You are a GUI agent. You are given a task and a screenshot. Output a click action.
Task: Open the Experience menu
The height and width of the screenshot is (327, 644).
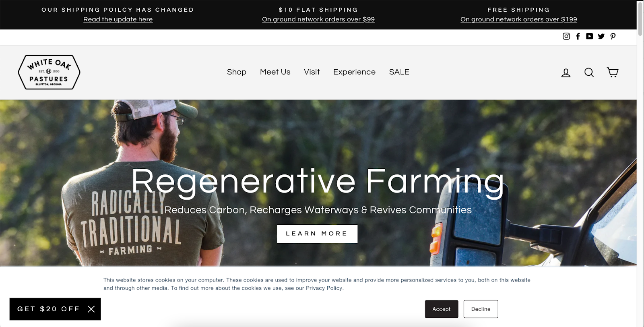(354, 72)
